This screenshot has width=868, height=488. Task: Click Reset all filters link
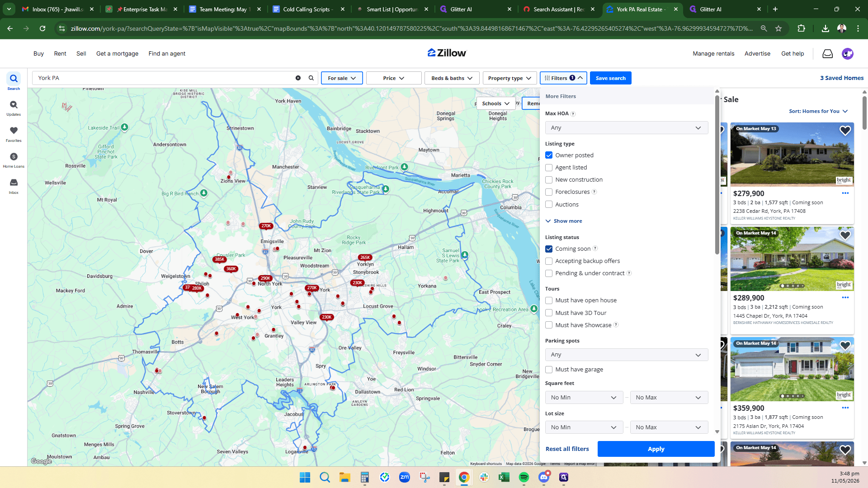[x=567, y=449]
